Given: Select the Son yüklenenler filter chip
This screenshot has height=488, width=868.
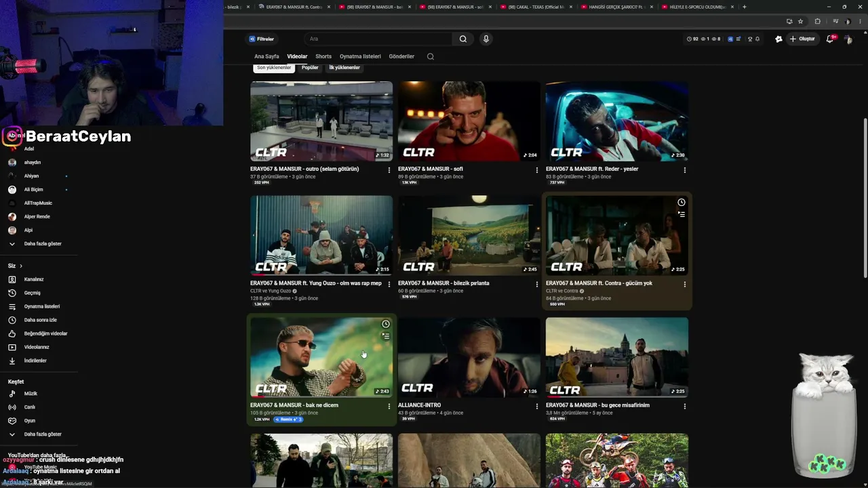Looking at the screenshot, I should 274,68.
